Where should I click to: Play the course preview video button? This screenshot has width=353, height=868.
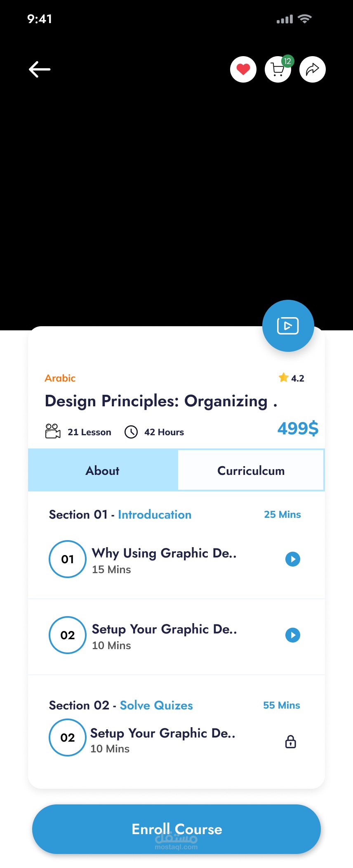pyautogui.click(x=288, y=326)
